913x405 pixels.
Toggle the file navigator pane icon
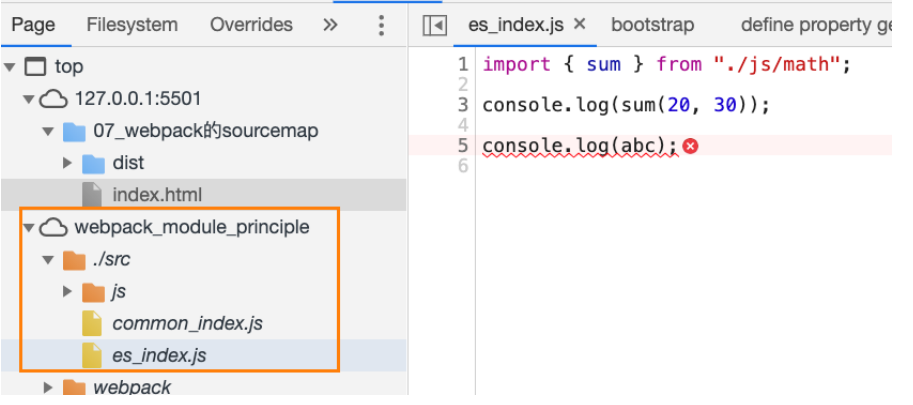[x=434, y=26]
